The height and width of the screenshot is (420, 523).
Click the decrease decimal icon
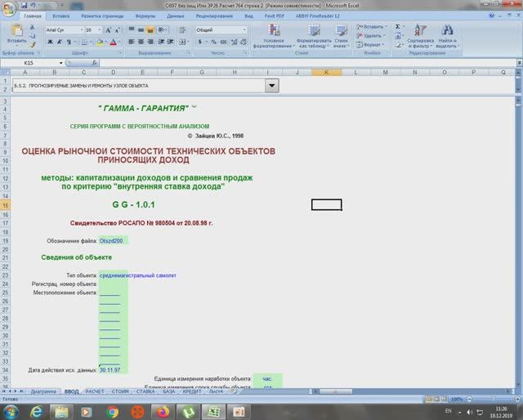point(244,42)
